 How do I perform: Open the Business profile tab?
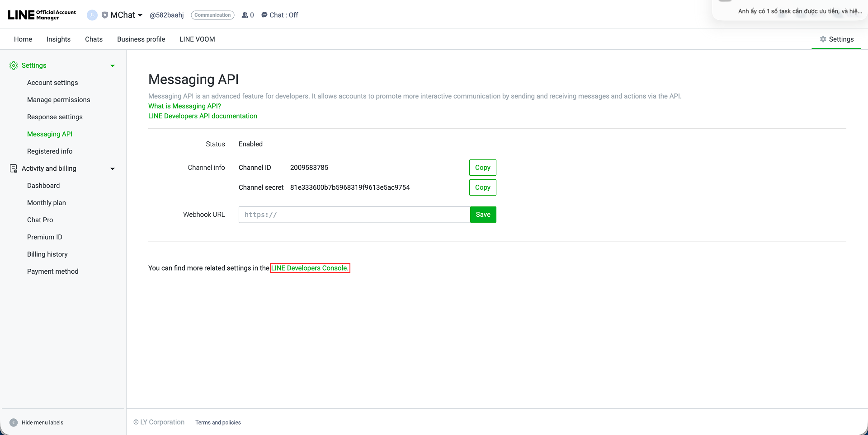click(x=141, y=39)
